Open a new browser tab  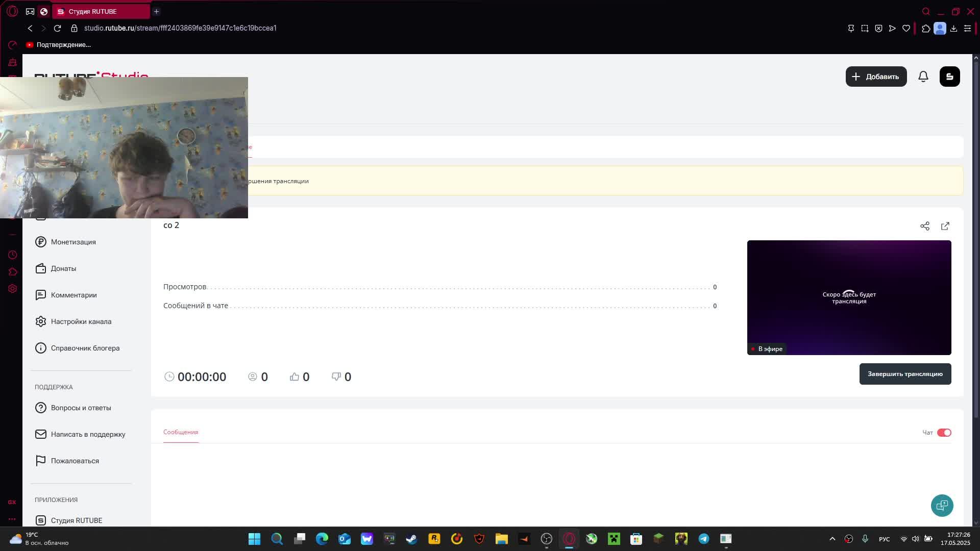pos(157,11)
